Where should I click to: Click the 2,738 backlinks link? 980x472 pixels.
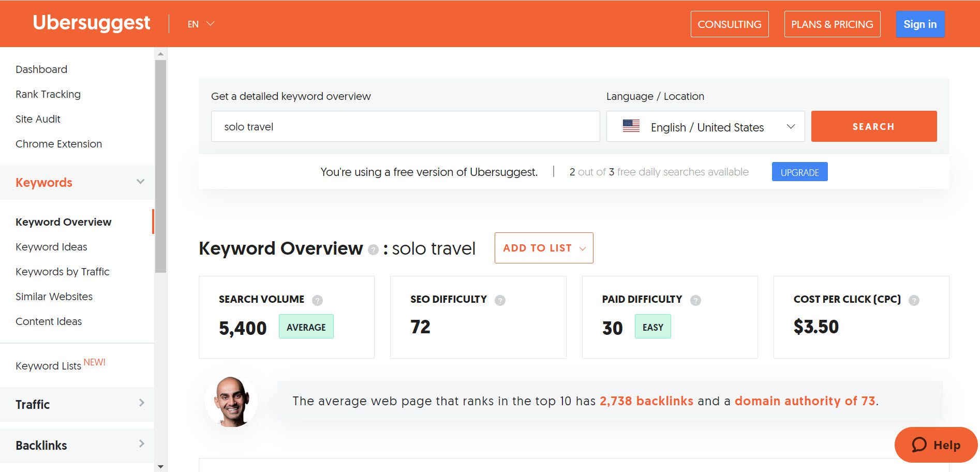click(646, 401)
